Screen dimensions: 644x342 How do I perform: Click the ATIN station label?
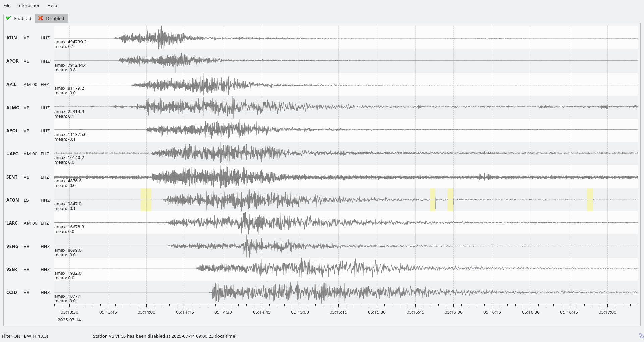[12, 38]
